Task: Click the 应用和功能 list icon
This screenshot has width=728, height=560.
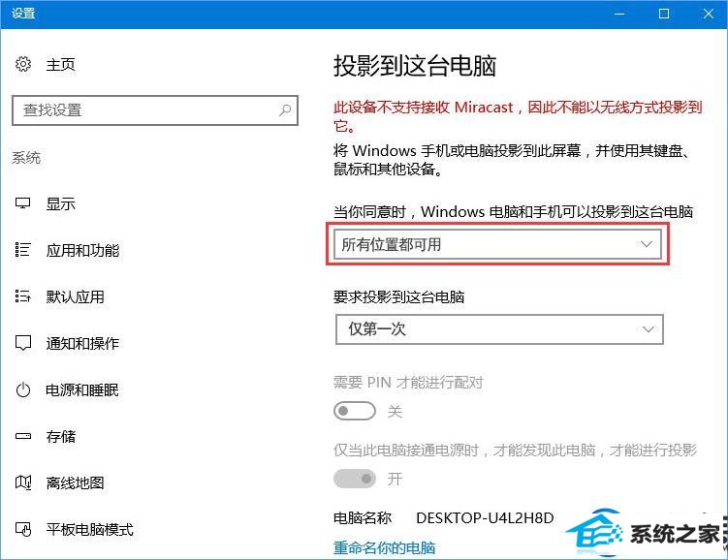Action: click(x=22, y=250)
